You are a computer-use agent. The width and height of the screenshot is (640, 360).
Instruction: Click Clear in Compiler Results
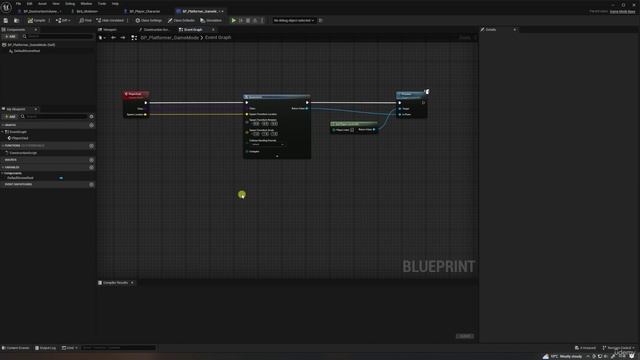464,336
